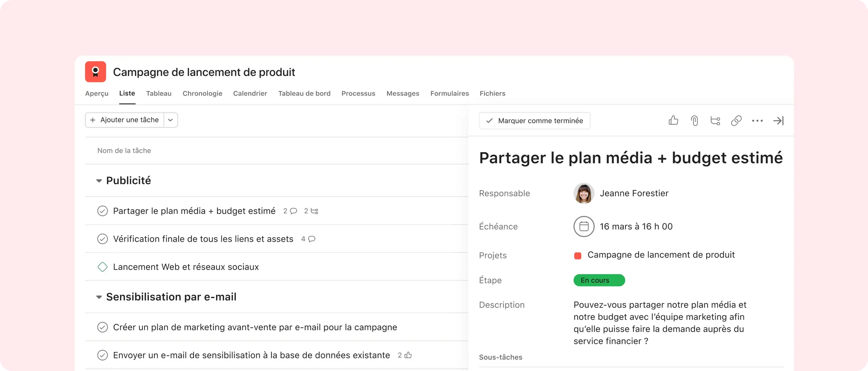
Task: Collapse the Sensibilisation par e-mail section
Action: coord(99,297)
